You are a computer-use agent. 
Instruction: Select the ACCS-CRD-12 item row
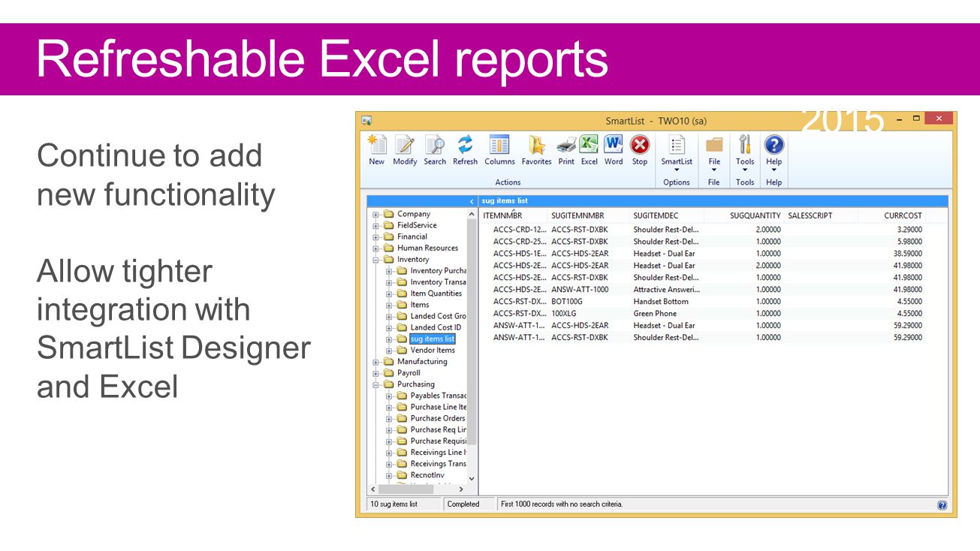click(702, 230)
